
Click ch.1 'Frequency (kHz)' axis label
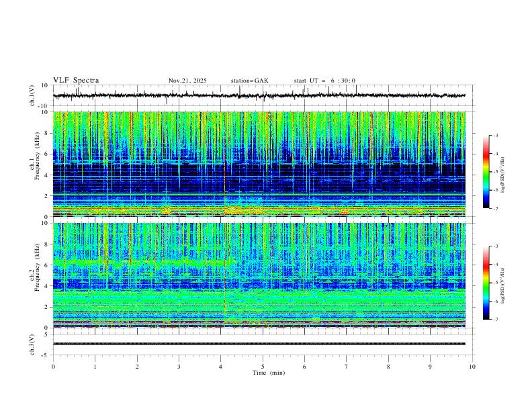(x=37, y=154)
